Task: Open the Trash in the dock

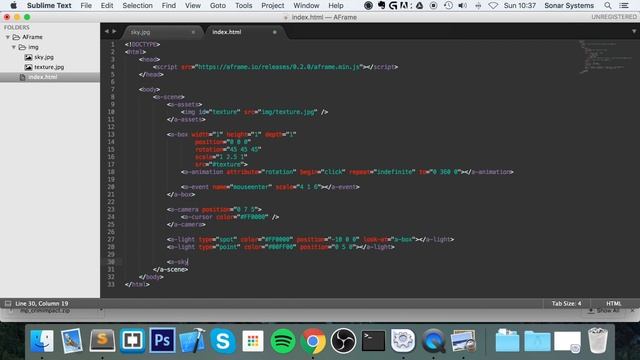Action: [x=598, y=340]
